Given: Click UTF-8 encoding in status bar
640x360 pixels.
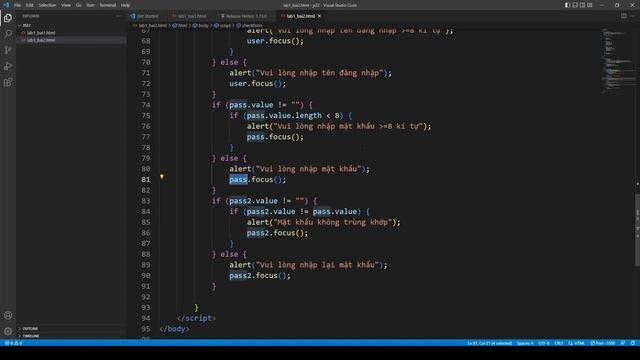Looking at the screenshot, I should click(x=544, y=343).
